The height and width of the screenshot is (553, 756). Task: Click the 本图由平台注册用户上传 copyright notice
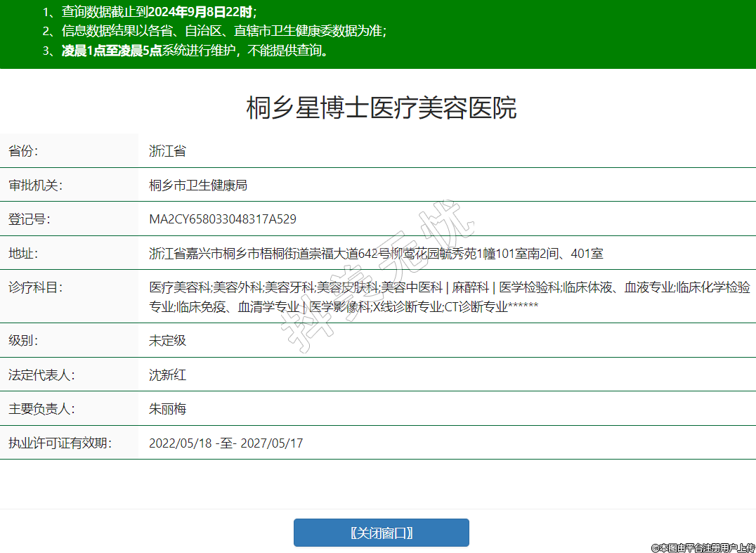point(703,547)
